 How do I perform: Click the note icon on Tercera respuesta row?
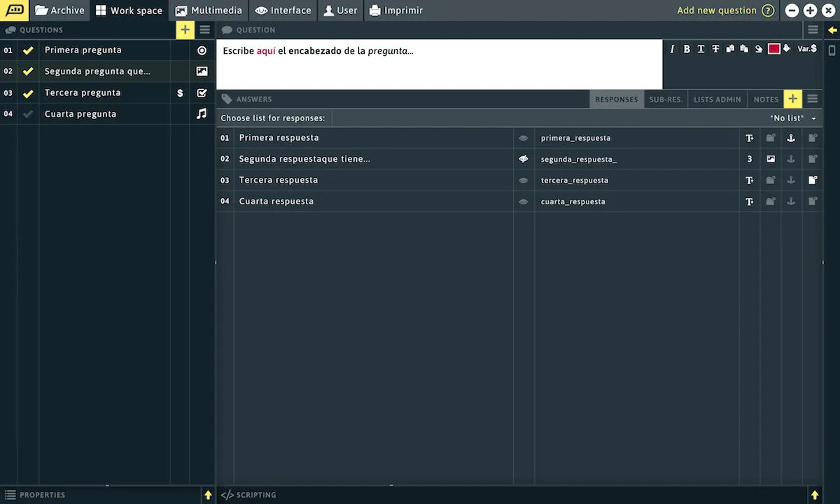coord(813,181)
